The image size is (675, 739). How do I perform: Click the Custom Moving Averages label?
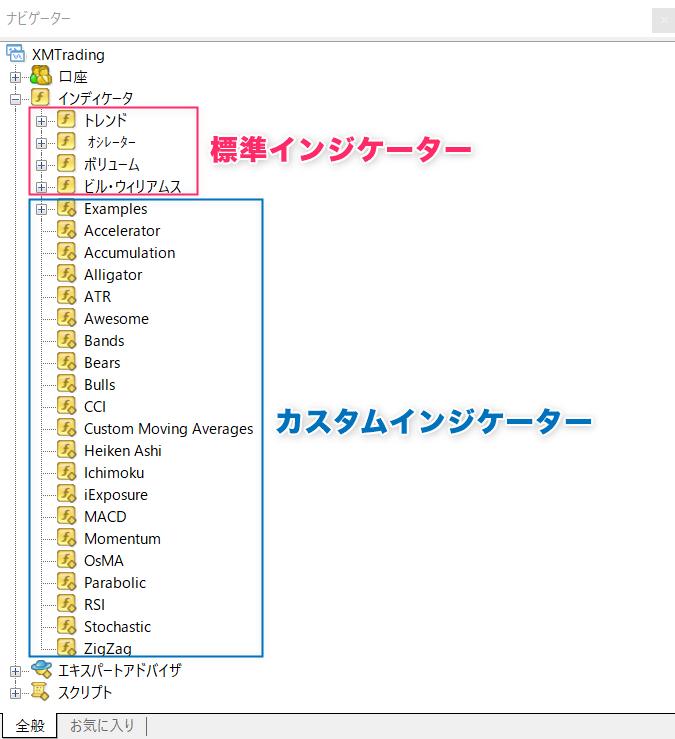tap(168, 428)
